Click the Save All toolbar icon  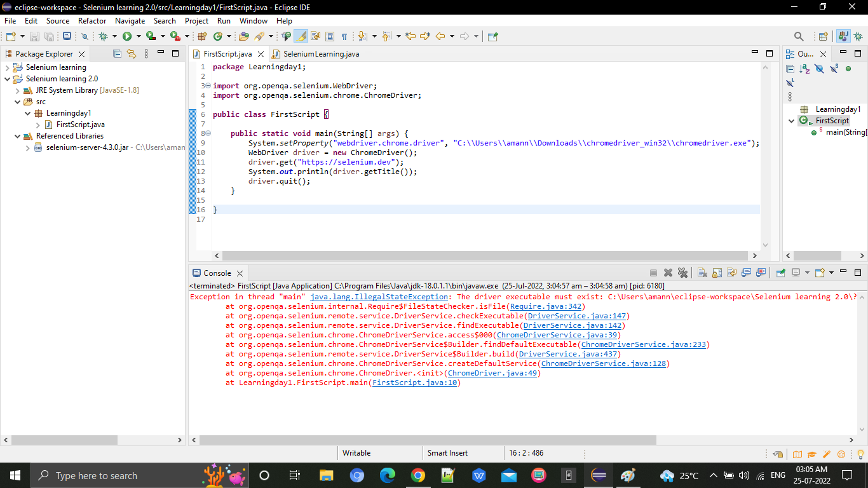(x=49, y=36)
